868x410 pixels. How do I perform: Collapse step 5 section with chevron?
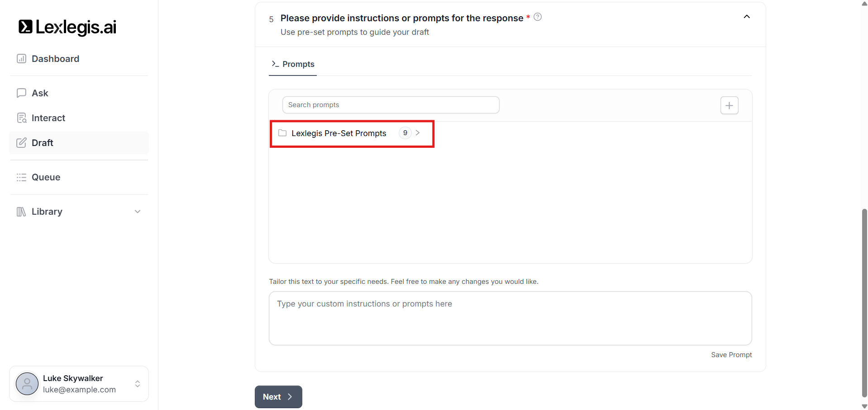click(747, 17)
